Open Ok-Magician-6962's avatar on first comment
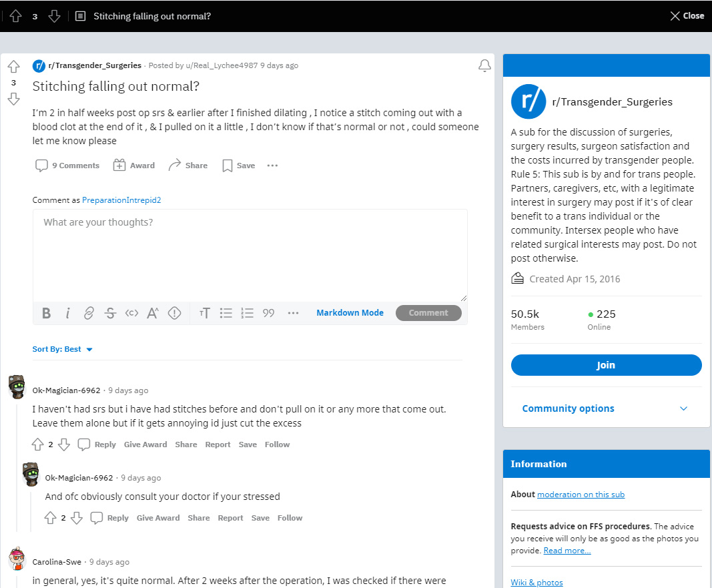 coord(17,387)
